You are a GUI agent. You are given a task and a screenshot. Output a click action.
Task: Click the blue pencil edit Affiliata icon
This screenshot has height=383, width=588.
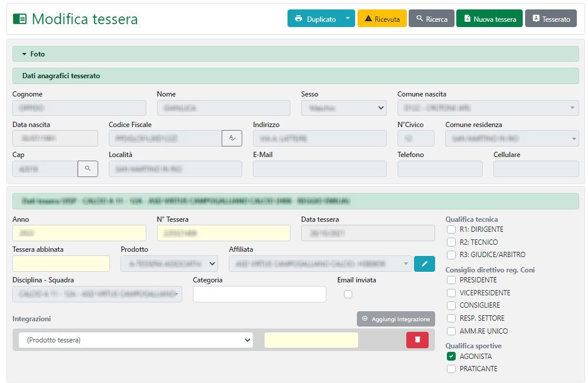424,264
